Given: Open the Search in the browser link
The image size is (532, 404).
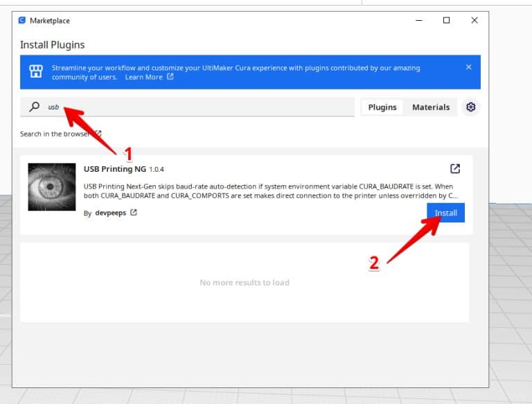Looking at the screenshot, I should pyautogui.click(x=60, y=134).
